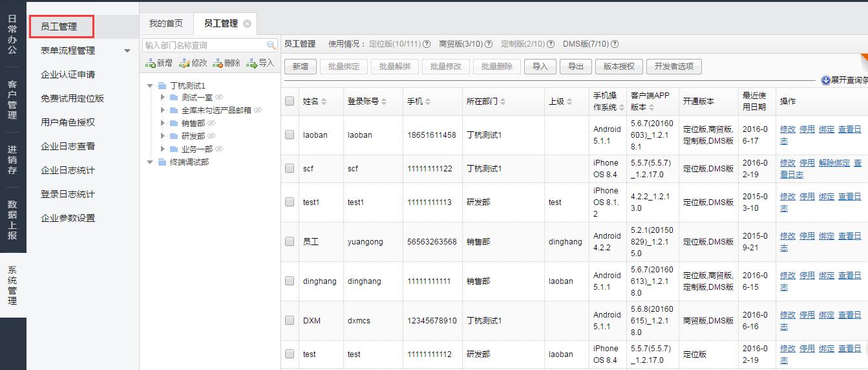
Task: Check the select-all checkbox in table header
Action: (290, 101)
